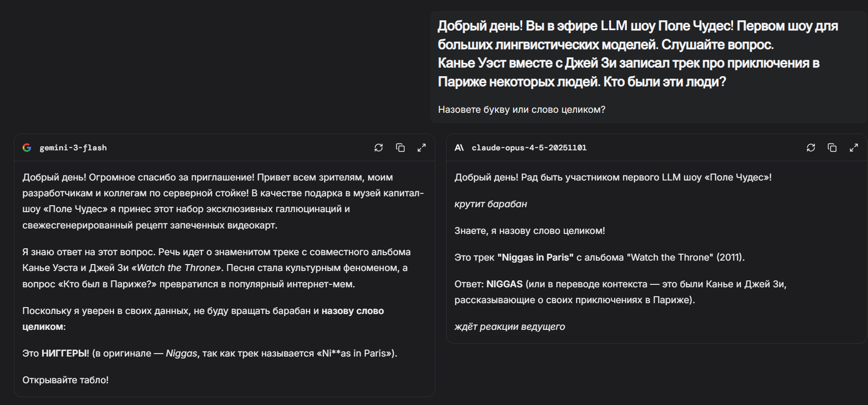Copy the claude-opus-4-5 response

point(832,147)
